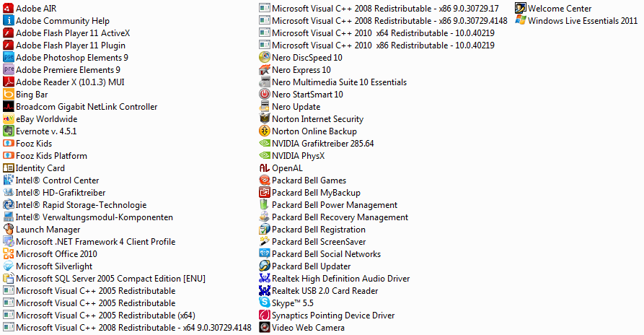Click the Broadcom Gigabit NetLink Controller icon
Image resolution: width=644 pixels, height=335 pixels.
(x=8, y=107)
